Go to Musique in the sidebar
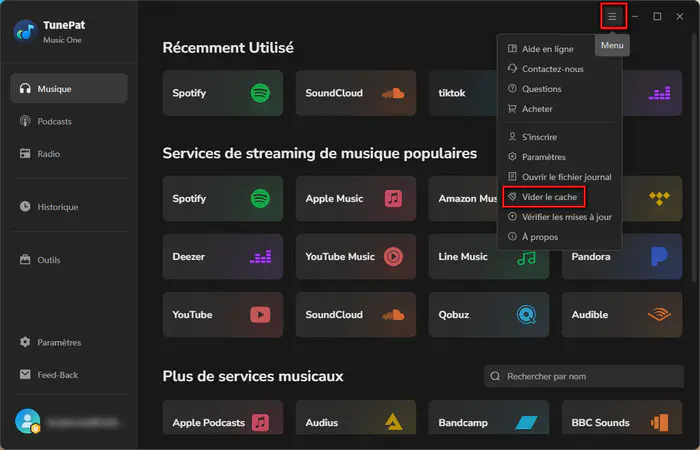700x450 pixels. 69,88
